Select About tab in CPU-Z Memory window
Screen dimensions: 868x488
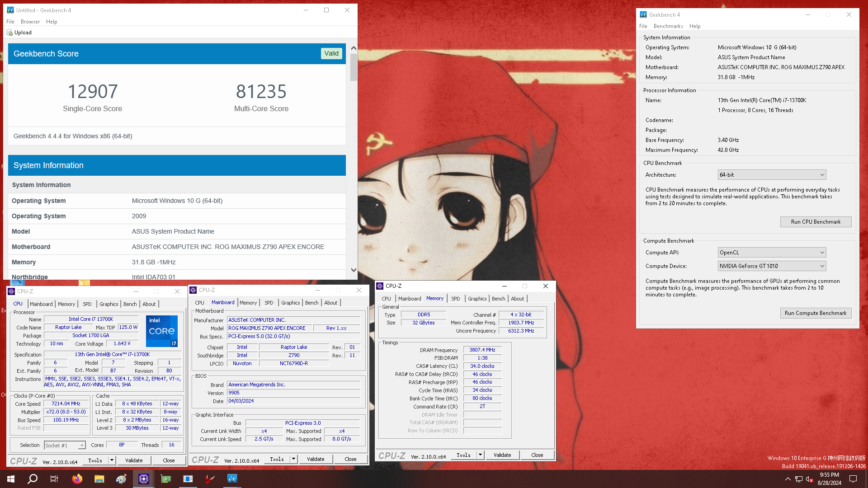click(517, 299)
